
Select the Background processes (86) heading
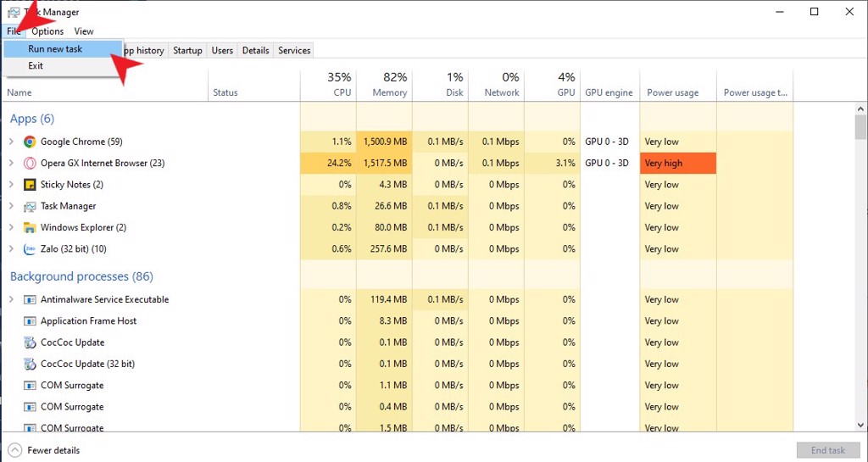click(x=81, y=276)
